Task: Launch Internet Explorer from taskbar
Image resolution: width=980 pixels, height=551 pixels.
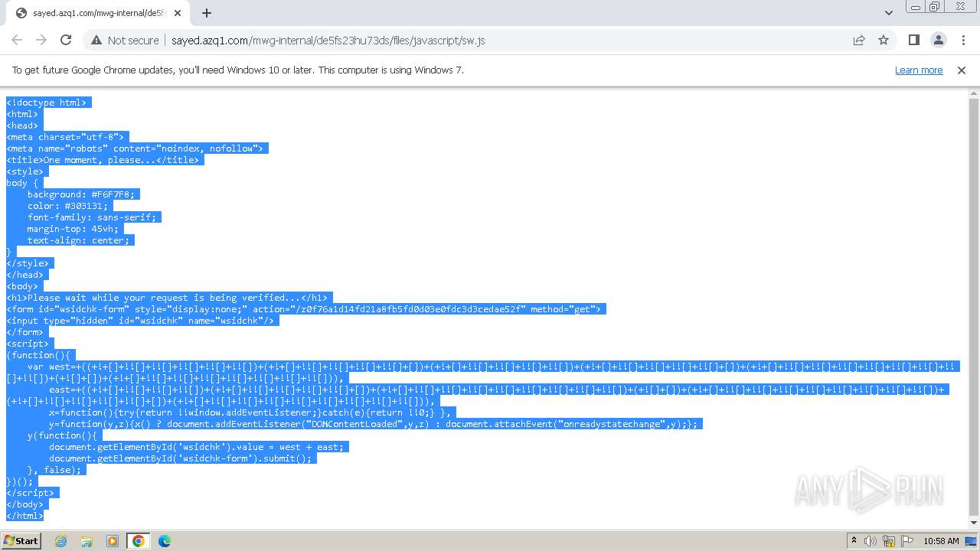Action: click(60, 541)
